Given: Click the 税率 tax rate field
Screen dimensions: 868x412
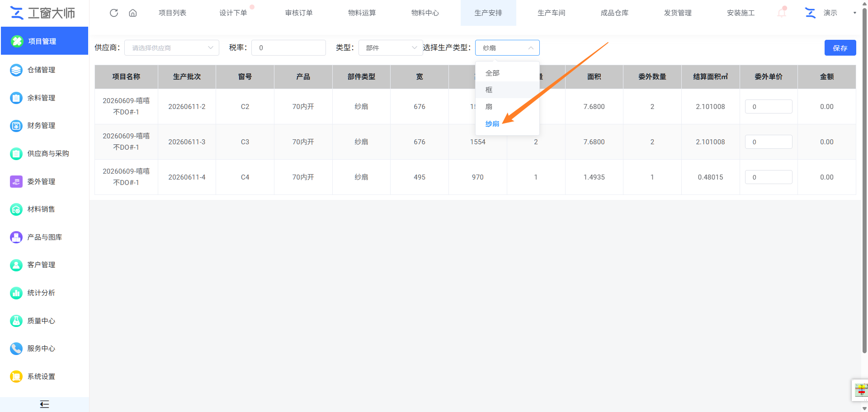Looking at the screenshot, I should coord(288,48).
